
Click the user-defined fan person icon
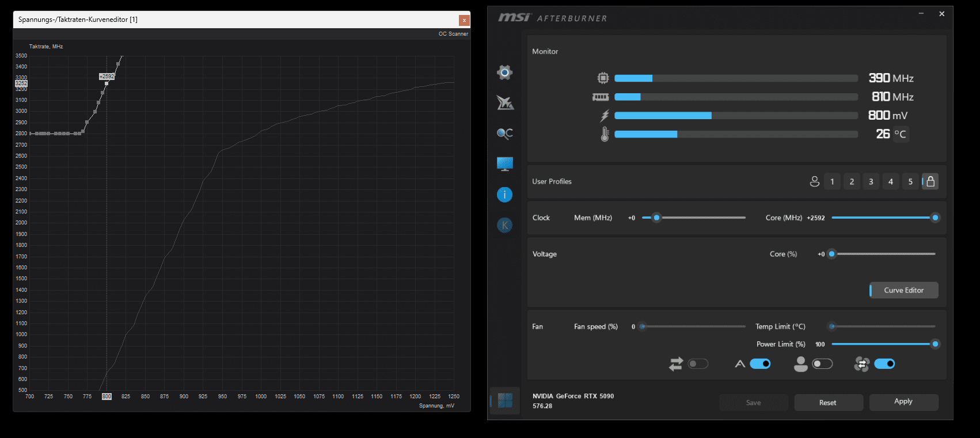click(x=800, y=364)
